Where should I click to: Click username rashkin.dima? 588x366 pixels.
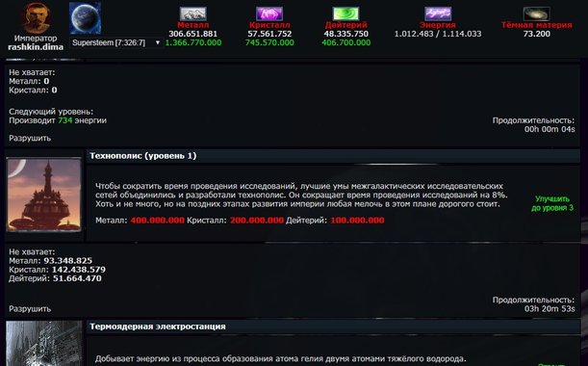point(36,47)
